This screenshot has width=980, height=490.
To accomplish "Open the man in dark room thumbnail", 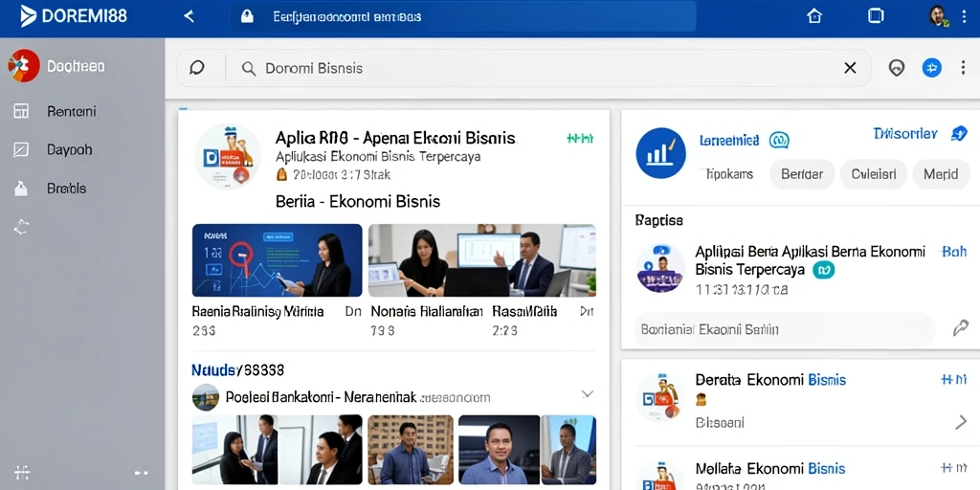I will (x=499, y=450).
